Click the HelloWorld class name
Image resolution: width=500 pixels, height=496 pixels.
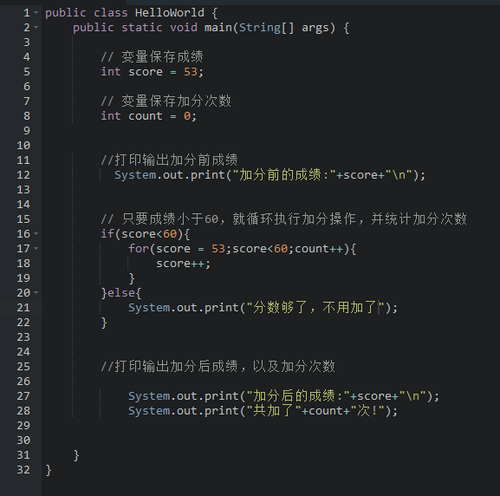pyautogui.click(x=170, y=13)
